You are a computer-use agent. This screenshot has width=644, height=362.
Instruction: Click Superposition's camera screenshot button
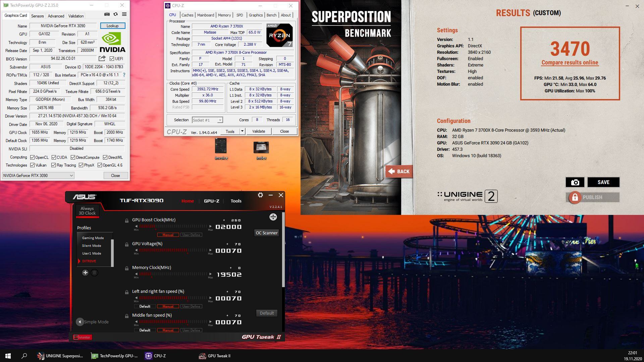575,182
